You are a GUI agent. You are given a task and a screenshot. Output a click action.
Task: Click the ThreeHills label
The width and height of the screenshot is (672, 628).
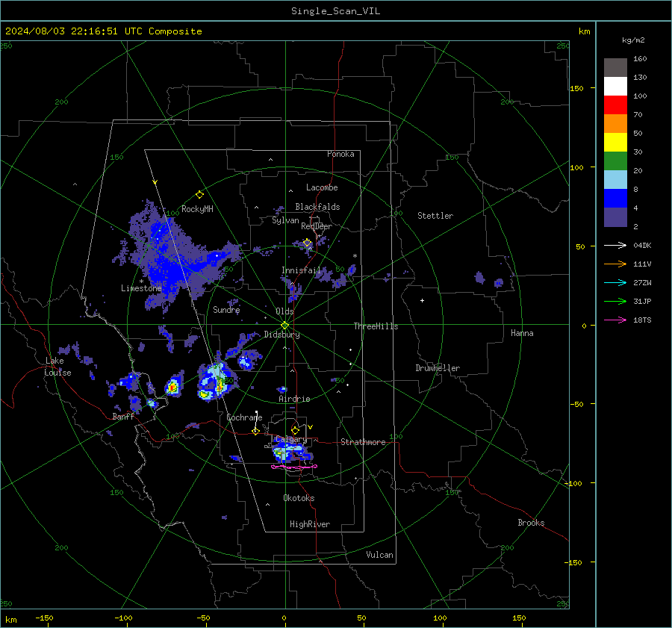tap(376, 326)
